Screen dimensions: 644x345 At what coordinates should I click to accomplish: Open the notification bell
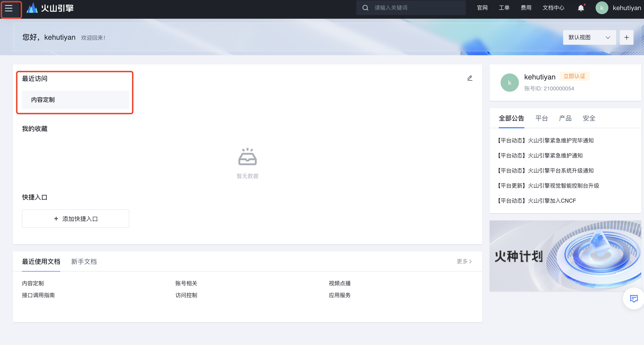point(581,8)
